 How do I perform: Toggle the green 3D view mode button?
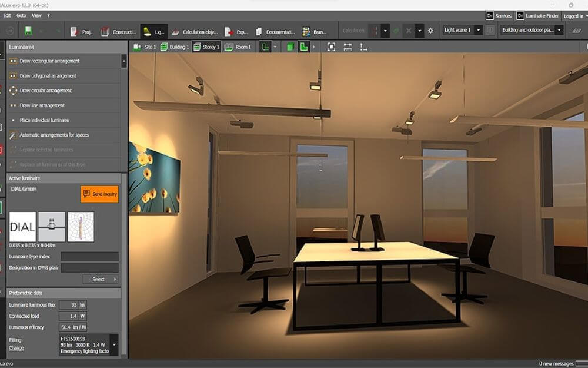(290, 47)
